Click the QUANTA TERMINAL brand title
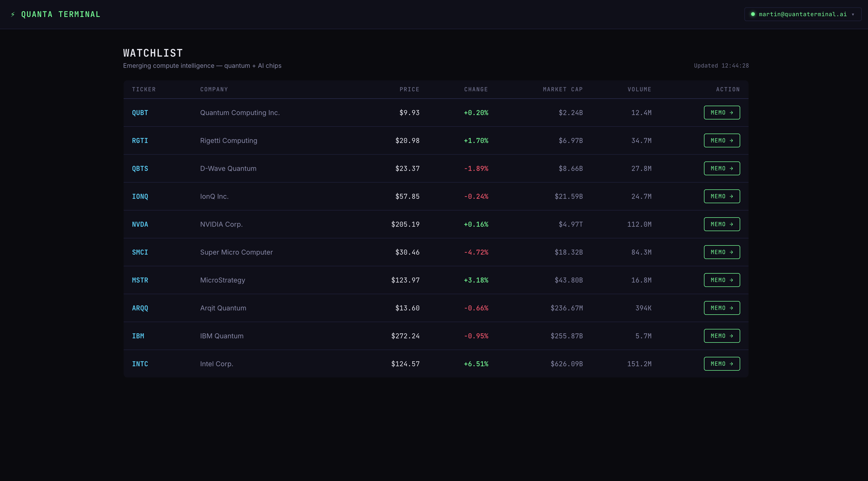The width and height of the screenshot is (868, 481). tap(61, 15)
